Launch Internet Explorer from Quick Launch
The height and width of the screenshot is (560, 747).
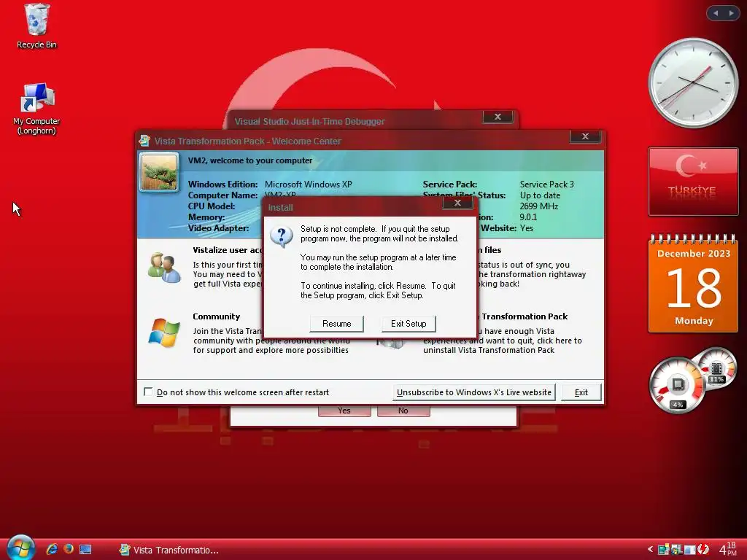click(52, 550)
